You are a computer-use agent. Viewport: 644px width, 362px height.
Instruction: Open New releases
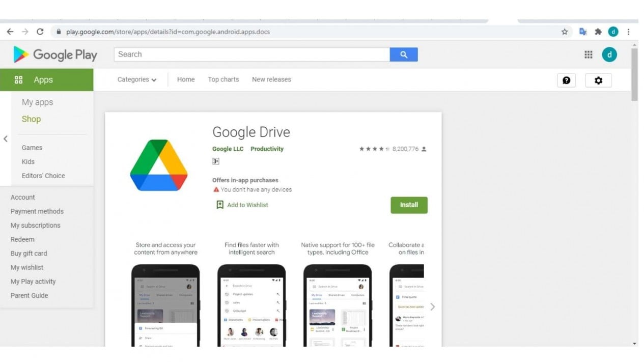click(x=271, y=79)
